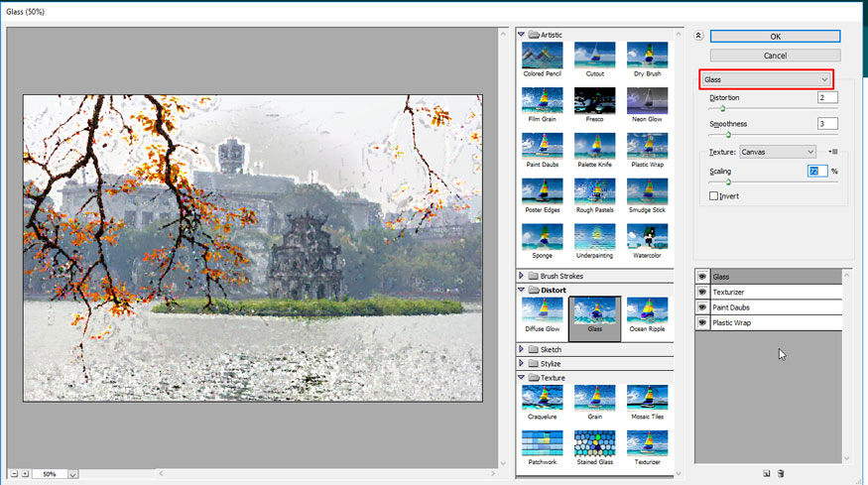The height and width of the screenshot is (485, 868).
Task: Click the Smoothness value field
Action: 827,123
